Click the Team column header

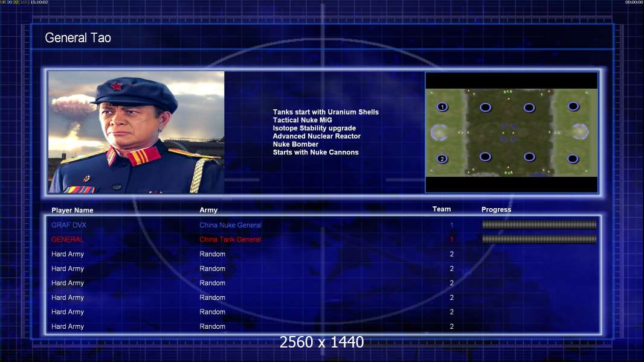point(442,209)
